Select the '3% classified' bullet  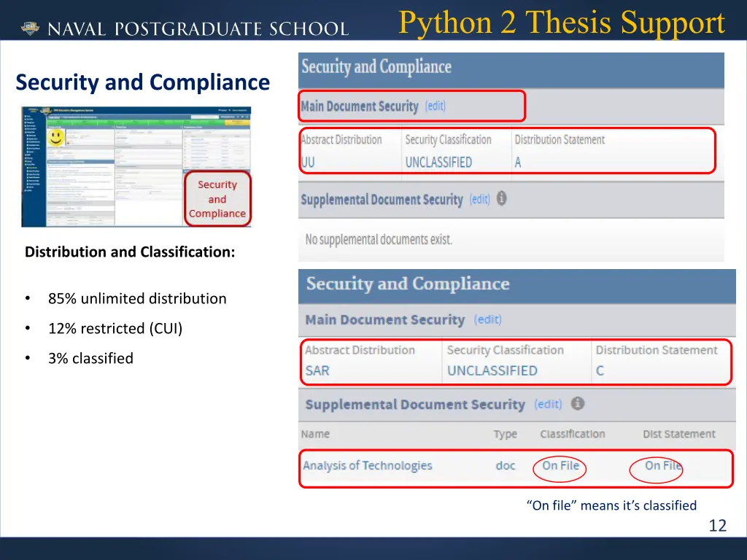click(90, 358)
